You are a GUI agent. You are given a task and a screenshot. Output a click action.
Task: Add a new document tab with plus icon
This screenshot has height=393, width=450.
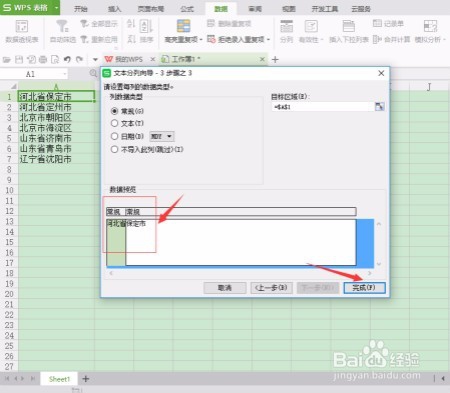tap(275, 60)
